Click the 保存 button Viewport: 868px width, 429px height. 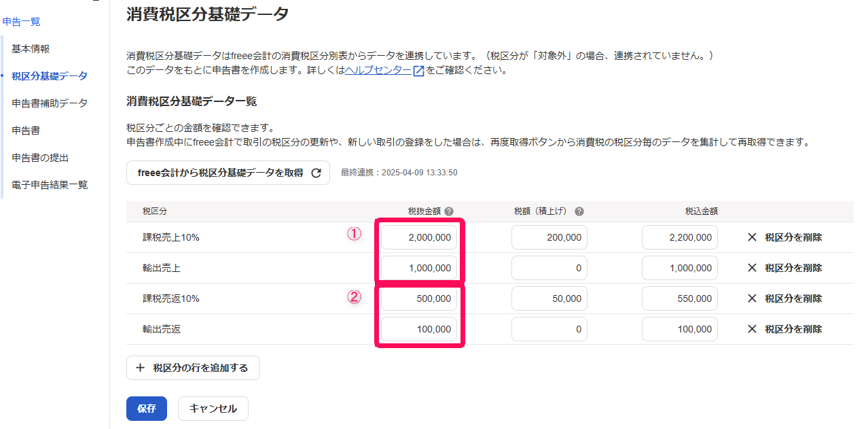(x=147, y=409)
